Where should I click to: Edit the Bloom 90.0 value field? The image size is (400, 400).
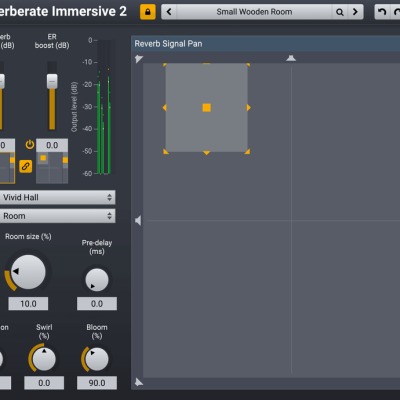97,383
